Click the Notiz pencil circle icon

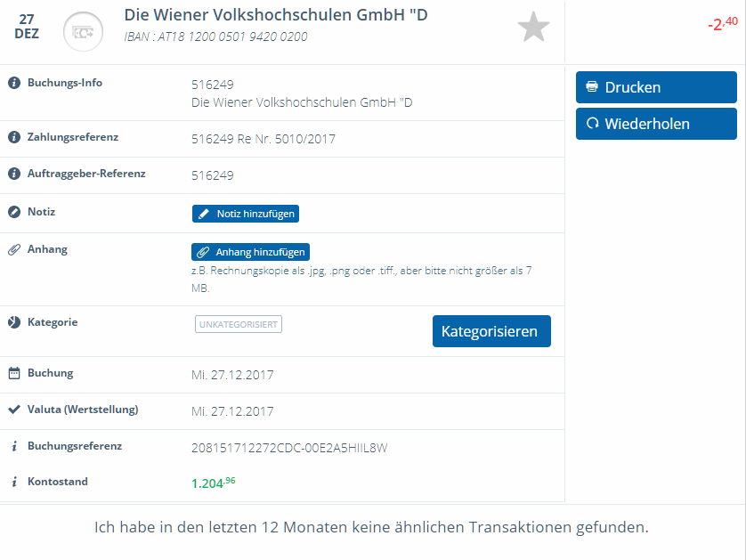click(14, 212)
